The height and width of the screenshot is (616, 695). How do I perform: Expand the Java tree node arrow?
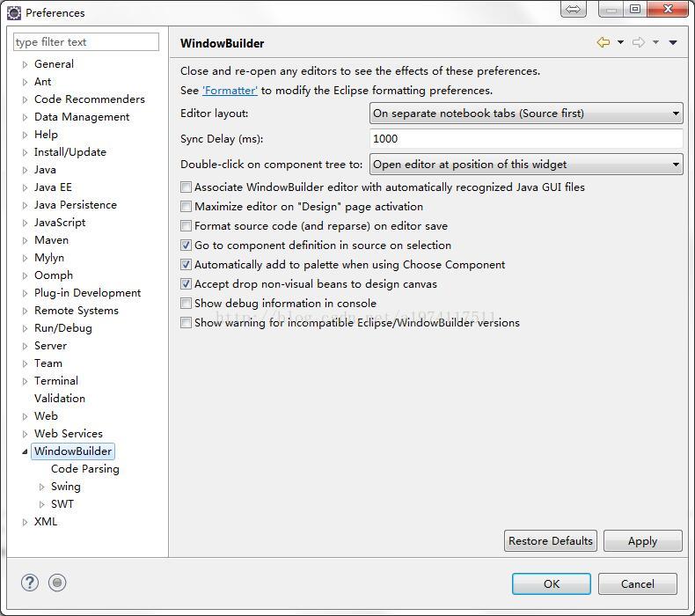[25, 170]
